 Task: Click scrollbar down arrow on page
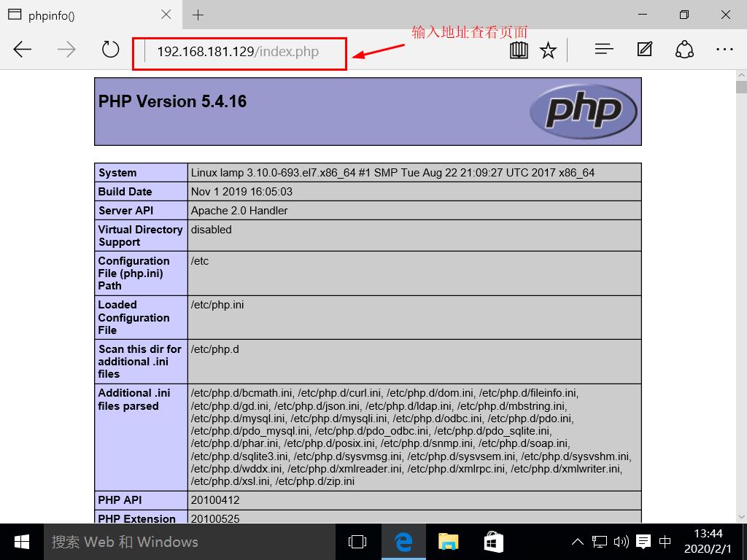pyautogui.click(x=741, y=517)
